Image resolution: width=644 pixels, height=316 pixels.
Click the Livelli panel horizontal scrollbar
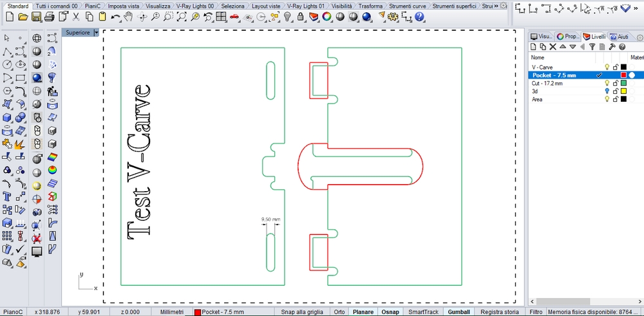pos(563,302)
